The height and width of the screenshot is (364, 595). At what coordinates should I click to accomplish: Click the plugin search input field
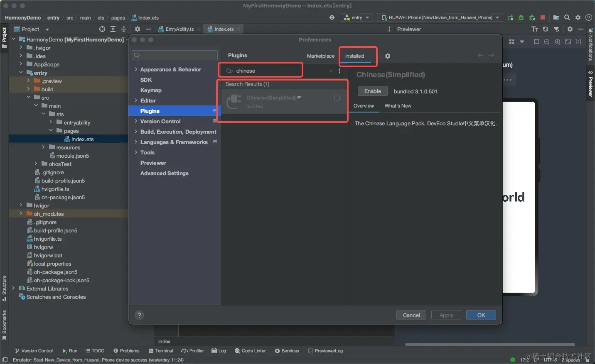point(266,71)
